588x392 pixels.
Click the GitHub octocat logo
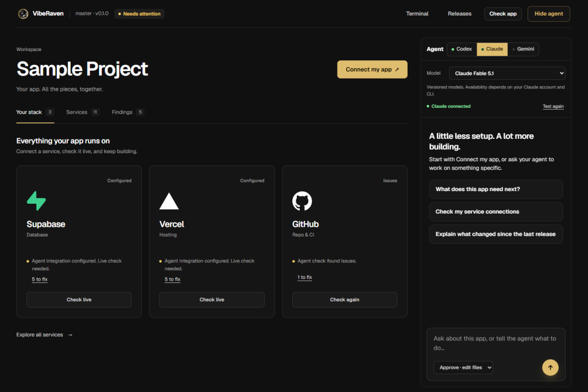[x=302, y=201]
